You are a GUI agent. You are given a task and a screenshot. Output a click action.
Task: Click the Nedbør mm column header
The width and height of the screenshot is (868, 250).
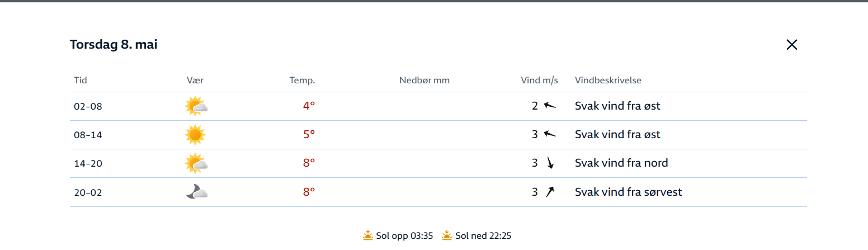tap(424, 80)
